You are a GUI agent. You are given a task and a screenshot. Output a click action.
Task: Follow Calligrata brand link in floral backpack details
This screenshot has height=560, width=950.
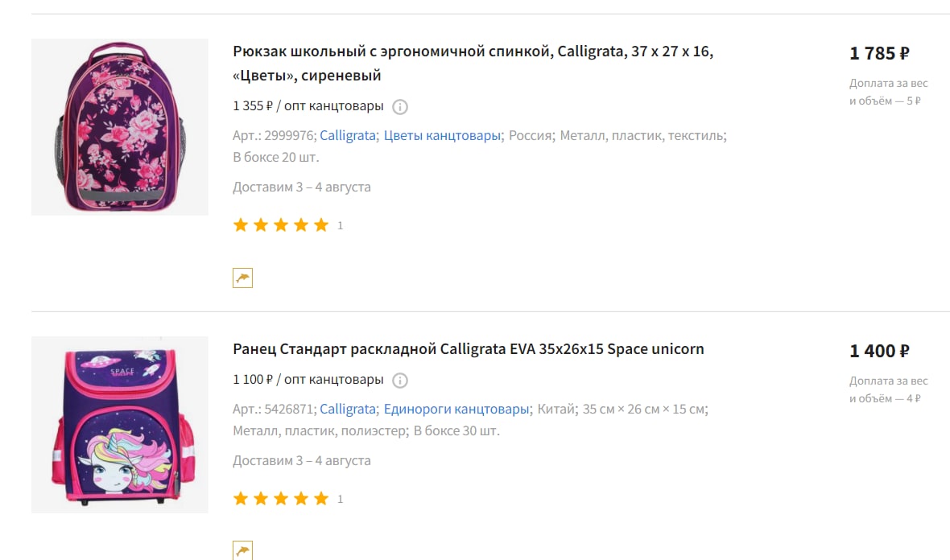(348, 136)
